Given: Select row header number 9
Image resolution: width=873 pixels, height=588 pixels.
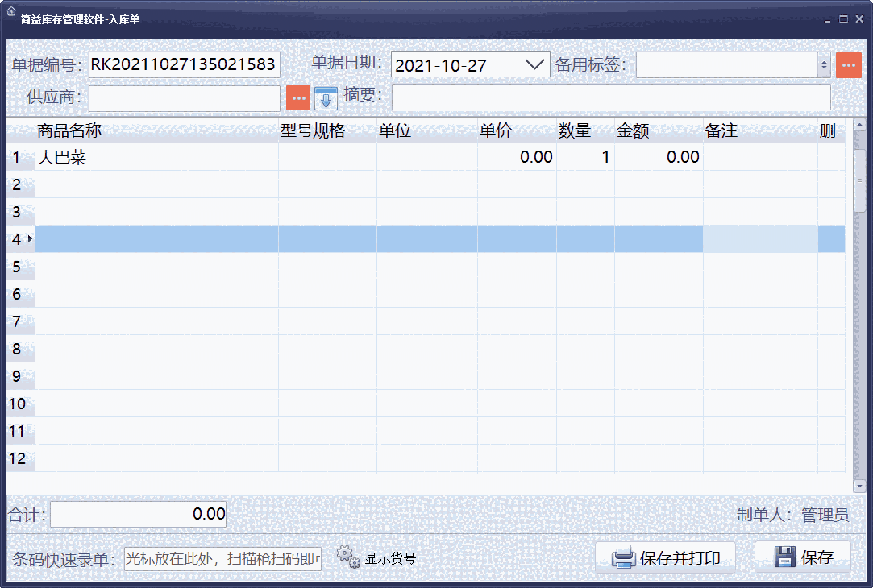Looking at the screenshot, I should click(x=21, y=376).
